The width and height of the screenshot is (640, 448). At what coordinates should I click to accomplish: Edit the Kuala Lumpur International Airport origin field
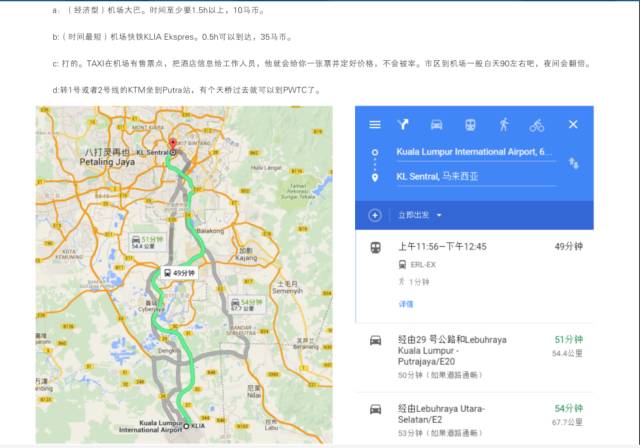tap(476, 153)
